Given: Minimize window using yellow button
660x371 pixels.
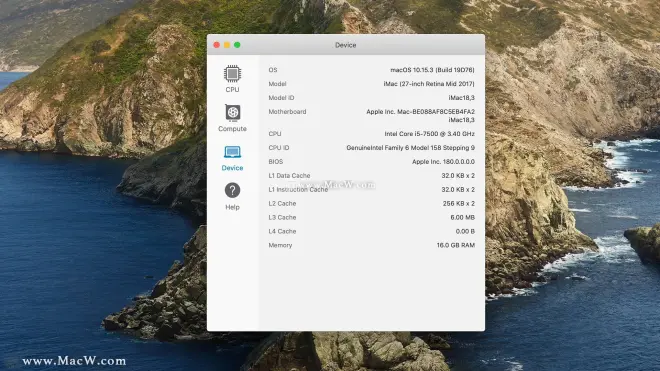Looking at the screenshot, I should [227, 45].
